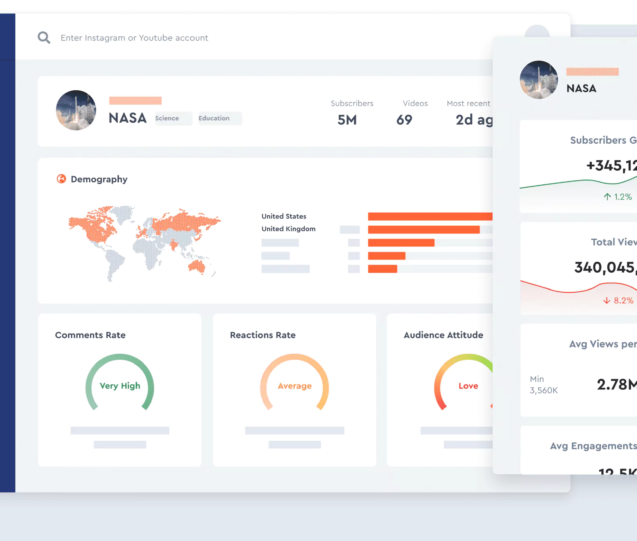637x541 pixels.
Task: Click the United States orange bar
Action: coord(430,216)
